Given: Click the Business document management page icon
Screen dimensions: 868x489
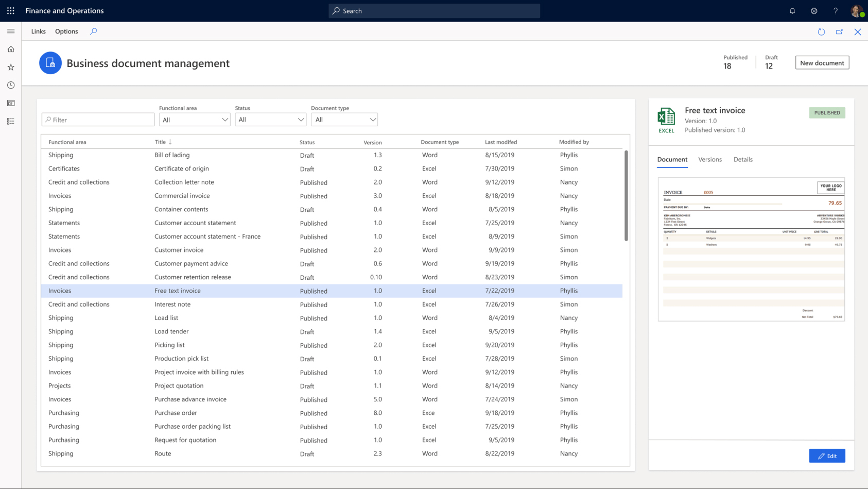Looking at the screenshot, I should [x=50, y=63].
